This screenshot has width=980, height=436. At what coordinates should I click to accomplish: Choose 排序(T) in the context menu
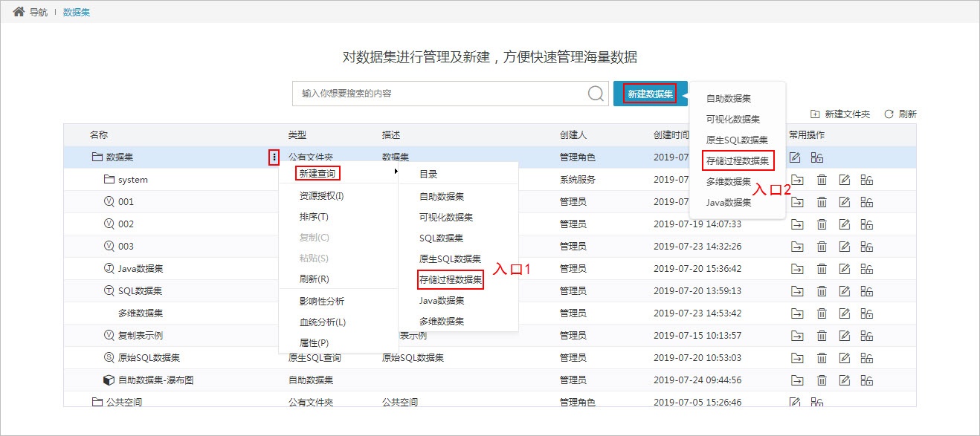(314, 217)
